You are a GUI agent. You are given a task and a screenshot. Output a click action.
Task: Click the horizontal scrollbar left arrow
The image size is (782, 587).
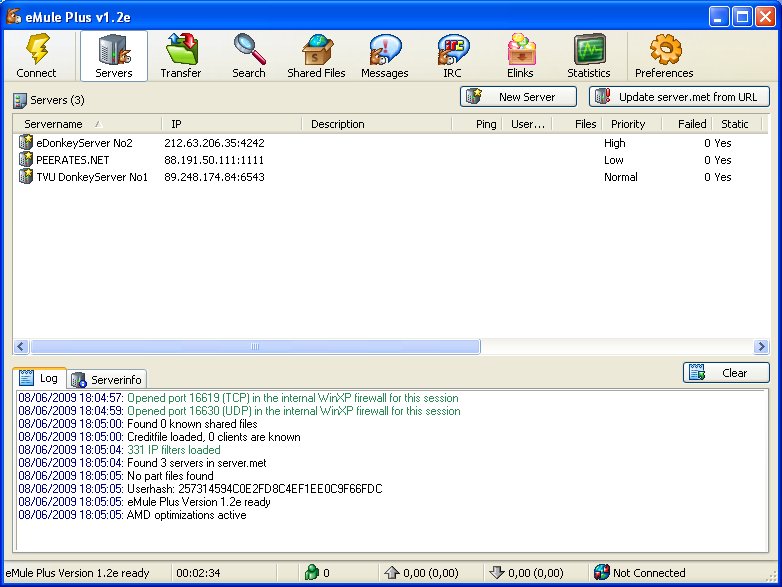21,346
